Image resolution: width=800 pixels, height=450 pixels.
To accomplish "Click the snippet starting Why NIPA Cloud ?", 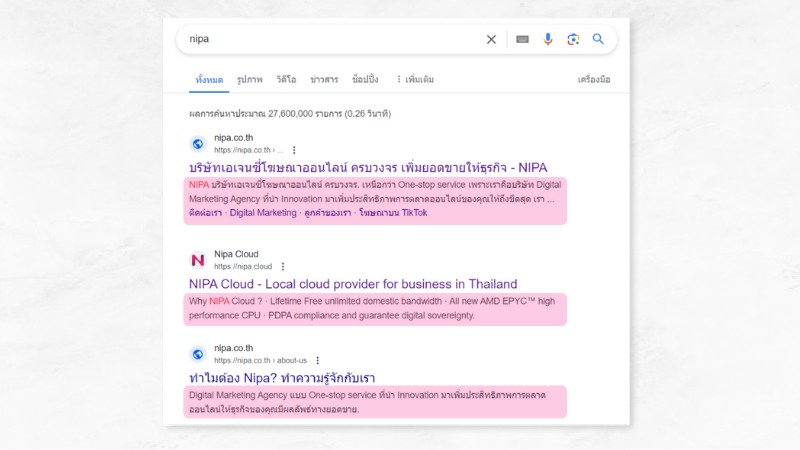I will tap(372, 308).
